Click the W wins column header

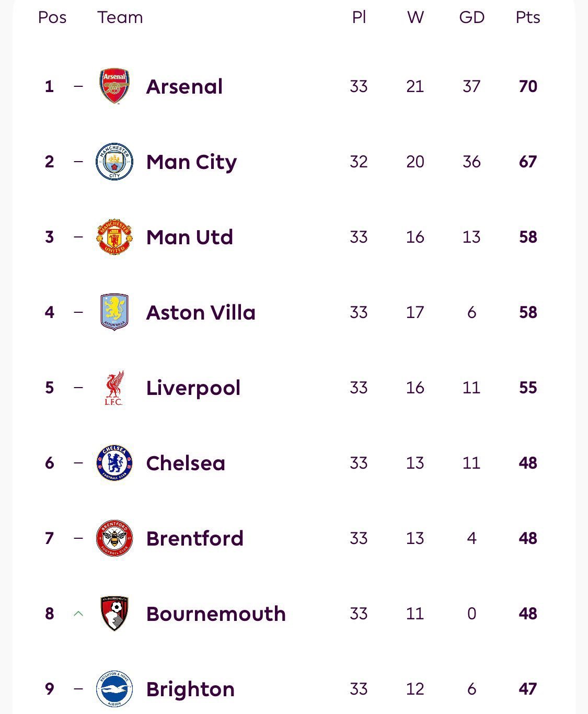(x=415, y=17)
